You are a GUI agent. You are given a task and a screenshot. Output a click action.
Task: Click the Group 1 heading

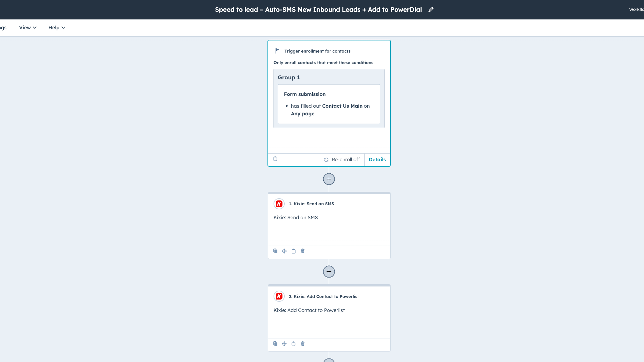point(289,77)
